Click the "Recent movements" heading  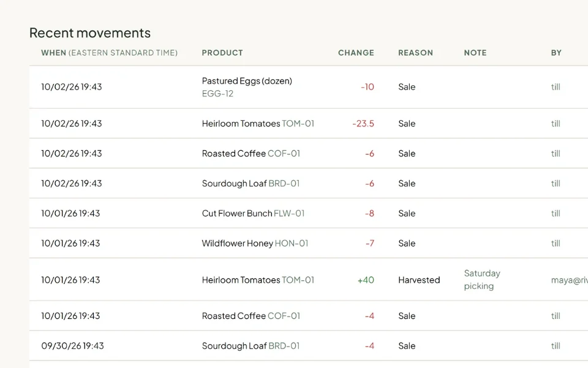click(x=90, y=33)
